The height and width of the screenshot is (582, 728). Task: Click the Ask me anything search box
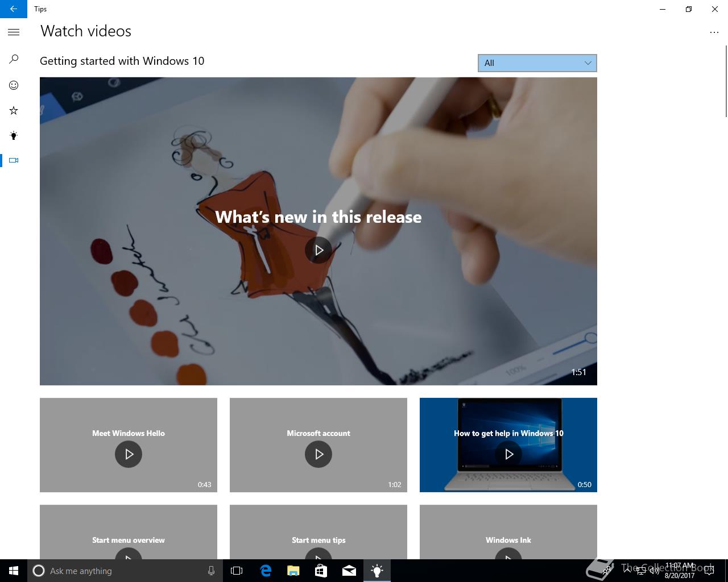click(124, 571)
